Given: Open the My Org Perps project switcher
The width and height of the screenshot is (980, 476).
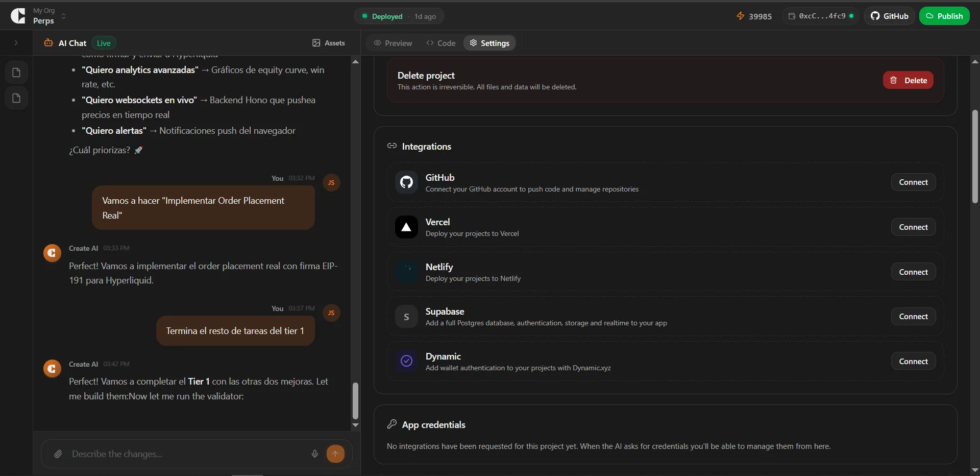Looking at the screenshot, I should point(49,16).
